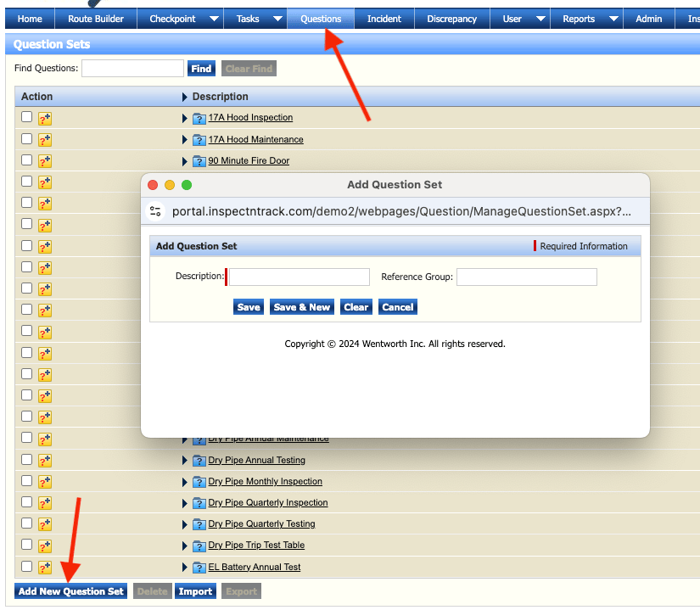Click the folder icon next to Dry Pipe Annual Testing
The height and width of the screenshot is (610, 700).
click(199, 461)
